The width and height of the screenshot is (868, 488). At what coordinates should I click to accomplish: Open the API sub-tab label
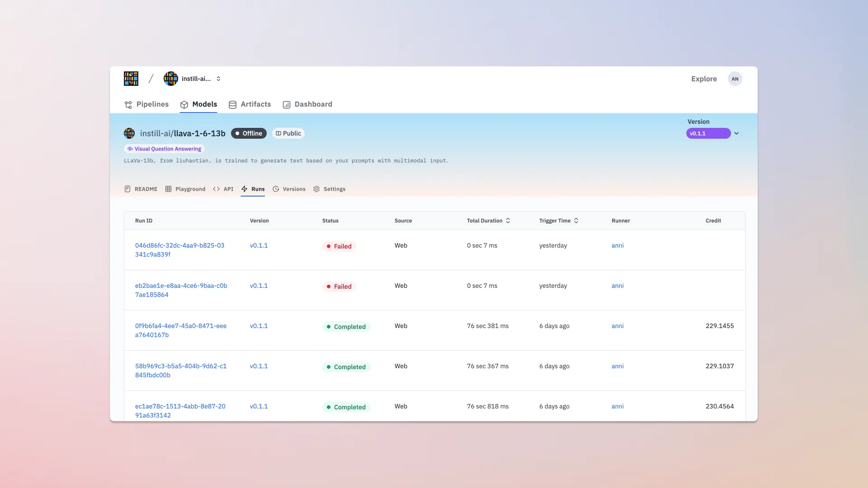click(x=229, y=189)
